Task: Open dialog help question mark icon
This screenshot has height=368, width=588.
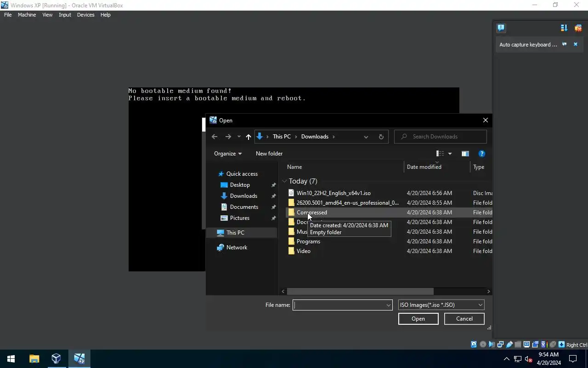Action: (481, 154)
